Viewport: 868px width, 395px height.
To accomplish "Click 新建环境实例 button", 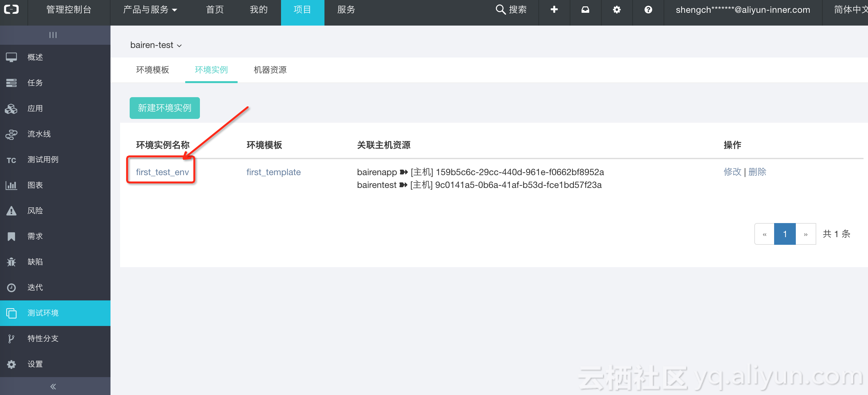I will point(164,108).
